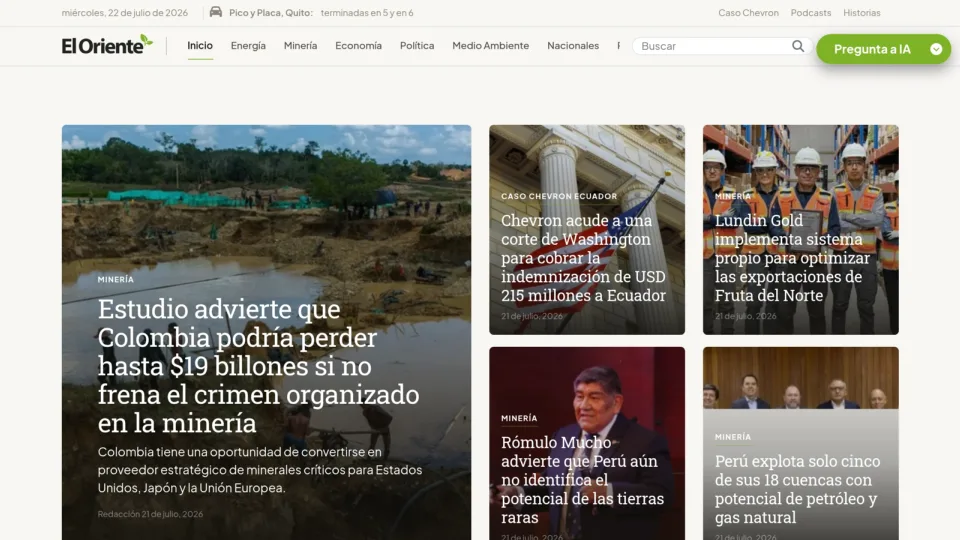The height and width of the screenshot is (540, 960).
Task: Click 'terminadas en 5 y en 6' text
Action: pyautogui.click(x=367, y=12)
